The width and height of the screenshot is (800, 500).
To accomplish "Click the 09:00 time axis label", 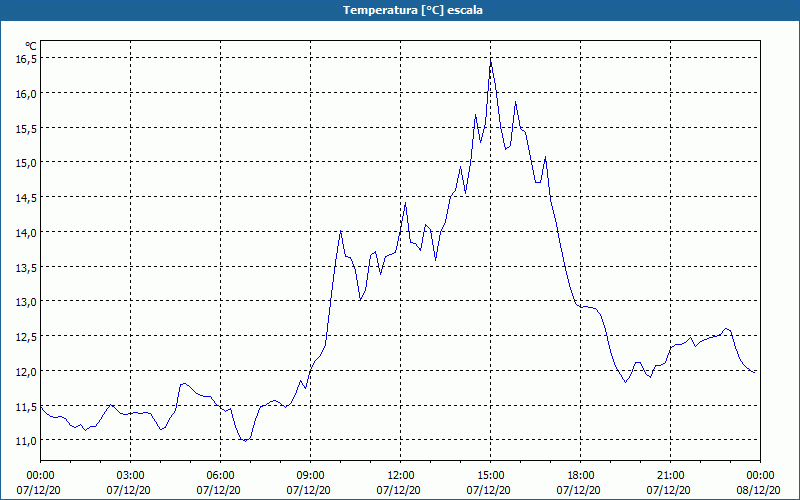I will click(311, 476).
